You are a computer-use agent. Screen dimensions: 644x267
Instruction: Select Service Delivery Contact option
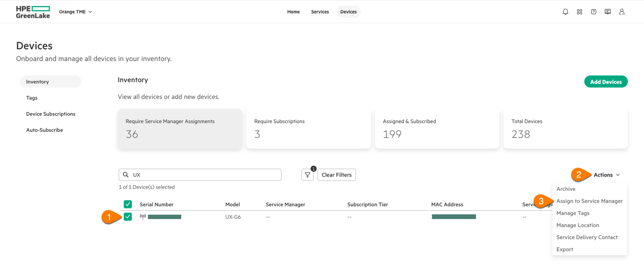(x=587, y=237)
